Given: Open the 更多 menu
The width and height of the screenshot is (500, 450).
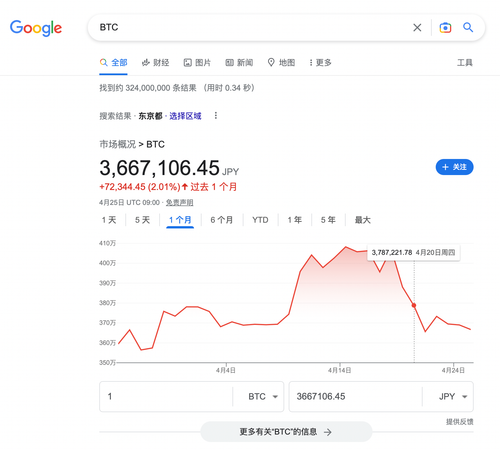Looking at the screenshot, I should (x=320, y=63).
